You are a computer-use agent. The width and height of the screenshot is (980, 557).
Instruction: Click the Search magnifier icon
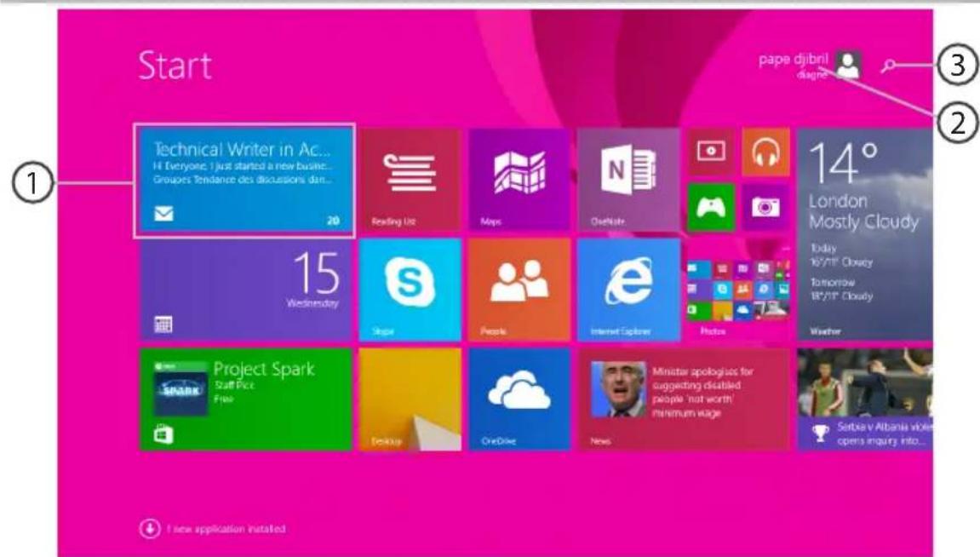pos(888,65)
